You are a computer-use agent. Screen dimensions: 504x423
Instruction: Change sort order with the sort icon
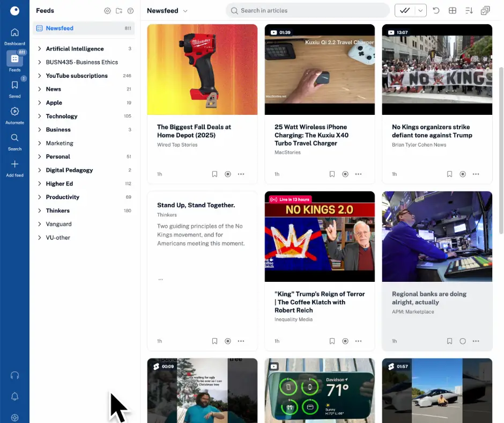468,10
